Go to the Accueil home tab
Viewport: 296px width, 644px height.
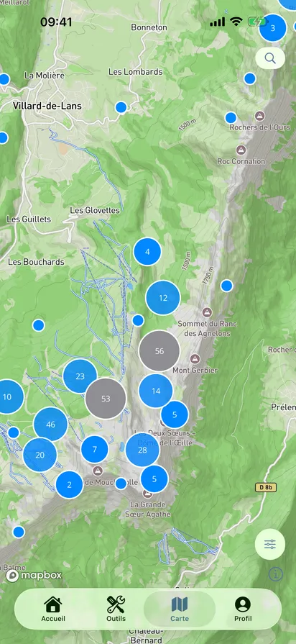click(x=53, y=609)
